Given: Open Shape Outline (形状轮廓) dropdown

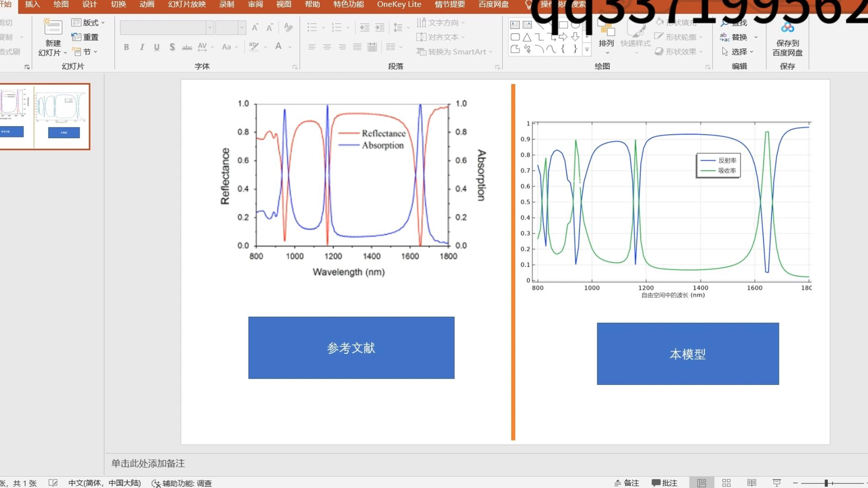Looking at the screenshot, I should 679,37.
